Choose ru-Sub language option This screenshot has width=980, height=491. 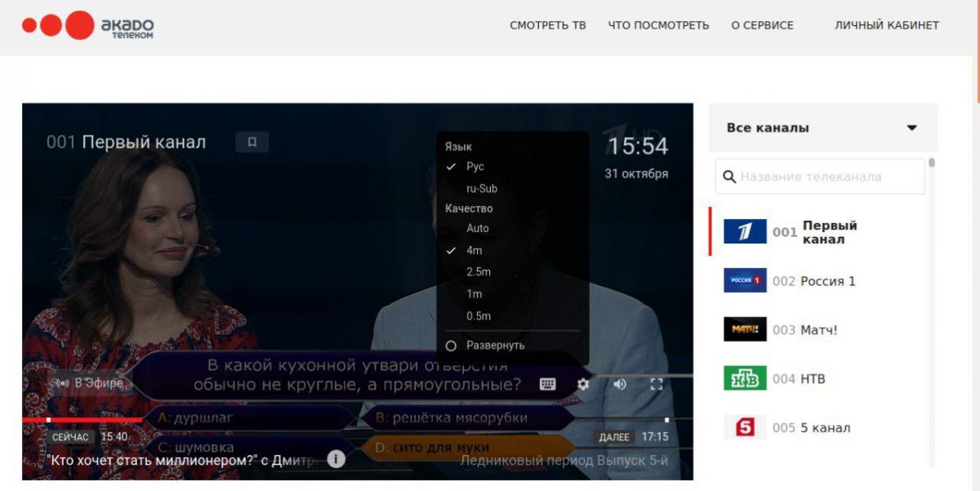(x=482, y=188)
